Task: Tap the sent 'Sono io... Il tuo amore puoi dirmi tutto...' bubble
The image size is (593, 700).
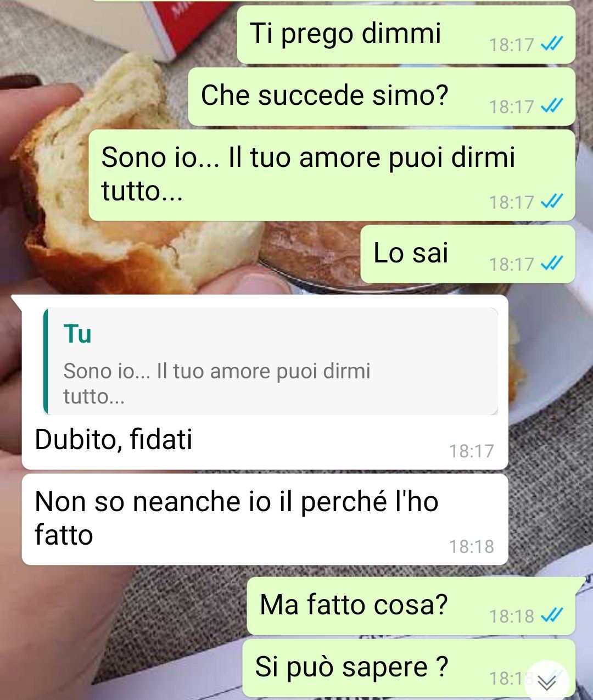Action: tap(332, 175)
